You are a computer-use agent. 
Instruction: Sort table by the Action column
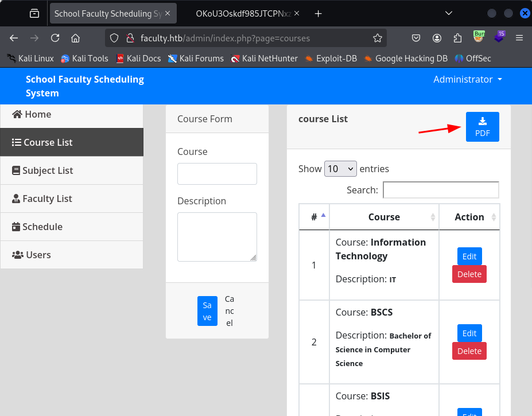coord(469,217)
